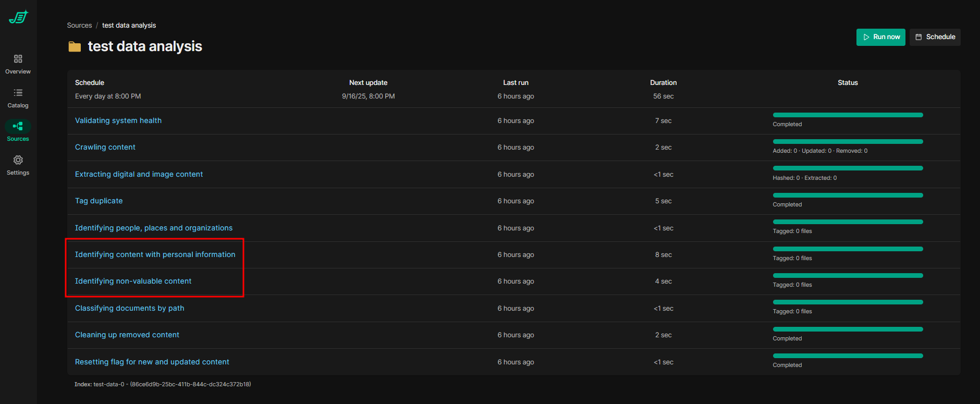Click the play icon in Run now

[x=866, y=37]
